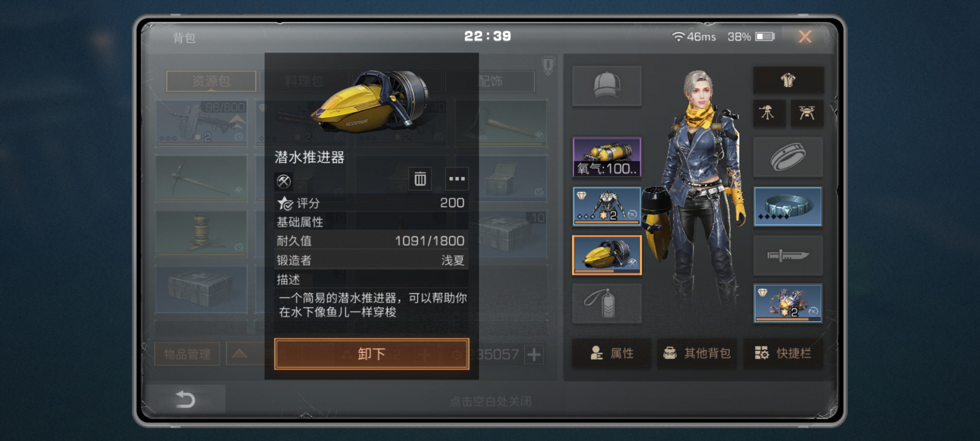Open the oxygen tank slot

point(607,157)
